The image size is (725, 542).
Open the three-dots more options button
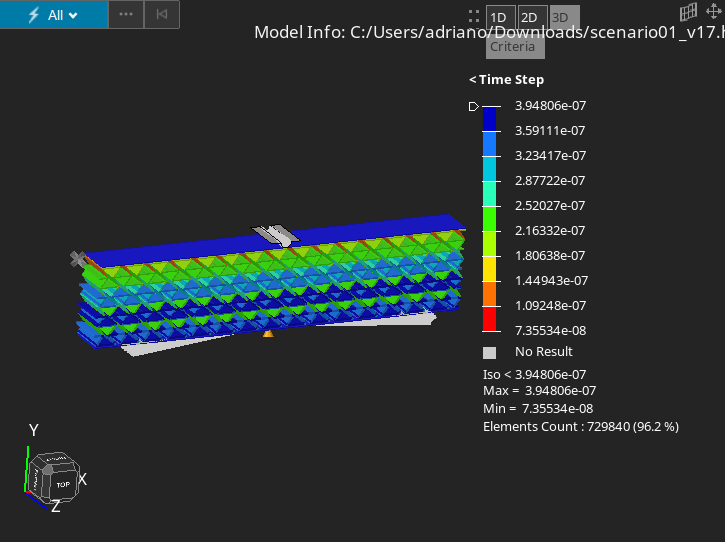point(126,15)
